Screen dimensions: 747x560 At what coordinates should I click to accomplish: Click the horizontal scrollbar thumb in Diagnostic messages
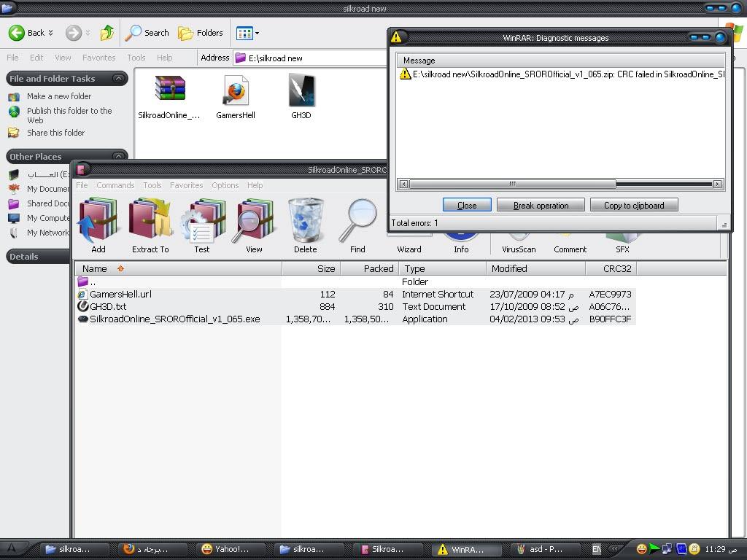click(x=513, y=184)
